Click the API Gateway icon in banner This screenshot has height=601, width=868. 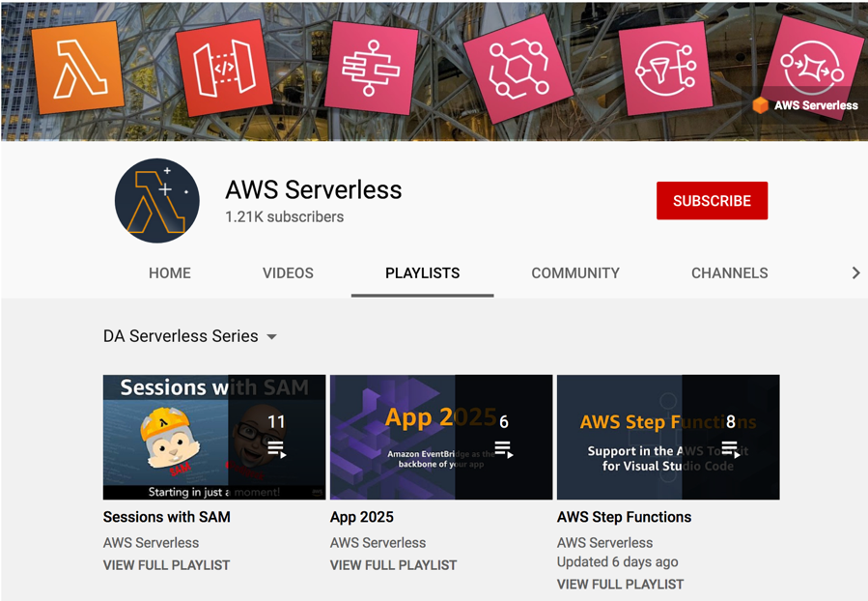(x=224, y=68)
